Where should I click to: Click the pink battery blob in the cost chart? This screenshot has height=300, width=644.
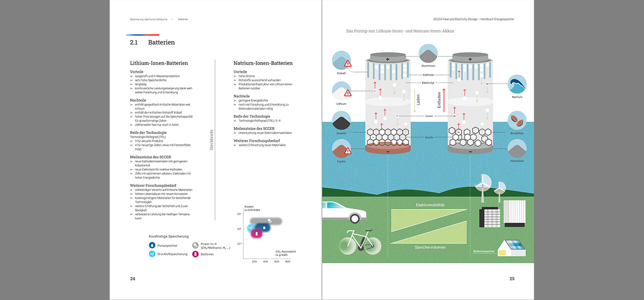[x=257, y=233]
